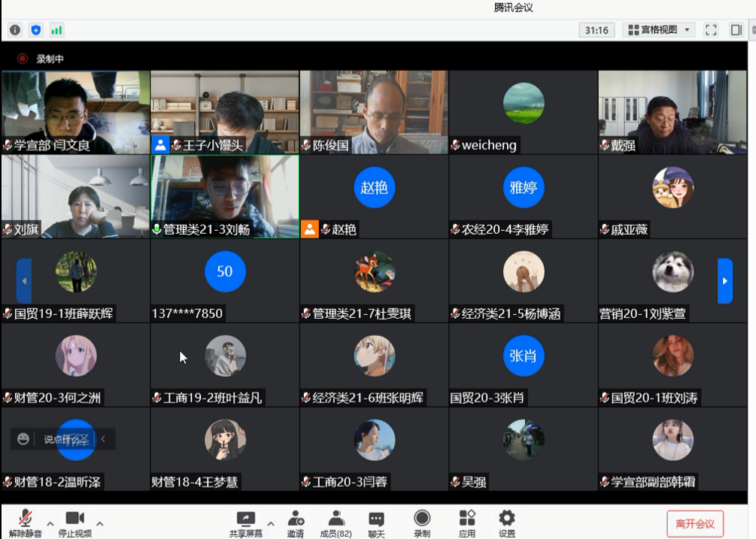Open the 宫格视图 view layout dropdown
Viewport: 756px width, 539px height.
click(x=660, y=30)
